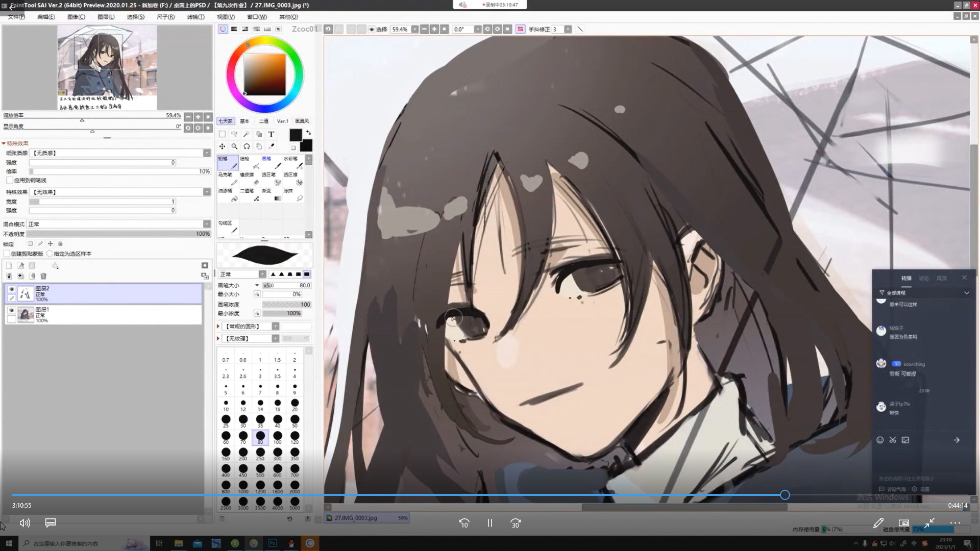Adjust the 不透明度 opacity slider
Viewport: 980px width, 551px height.
point(118,234)
